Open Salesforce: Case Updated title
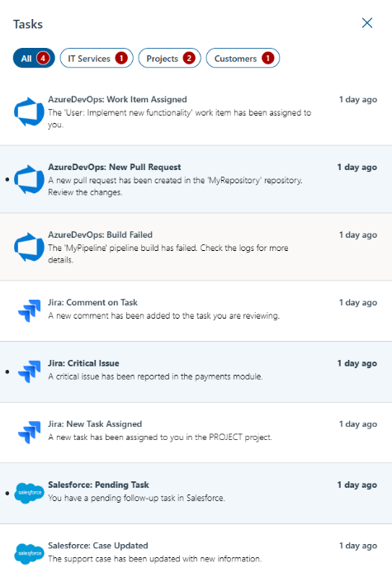 coord(98,546)
